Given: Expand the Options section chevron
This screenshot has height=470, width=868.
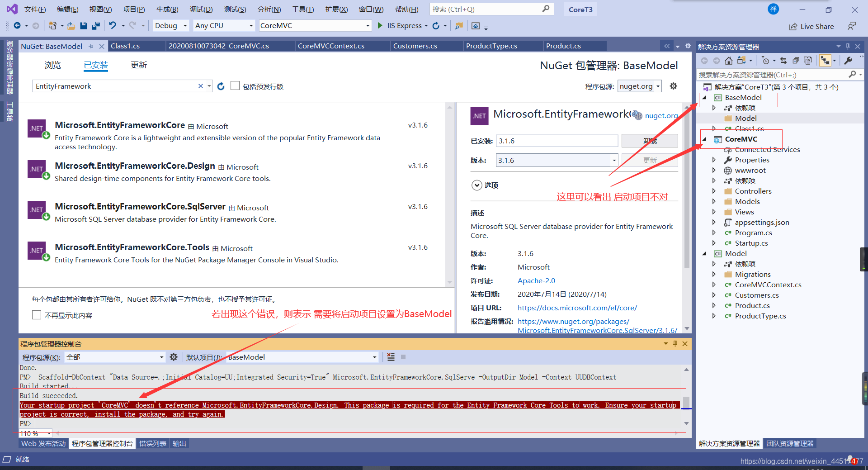Looking at the screenshot, I should point(476,185).
